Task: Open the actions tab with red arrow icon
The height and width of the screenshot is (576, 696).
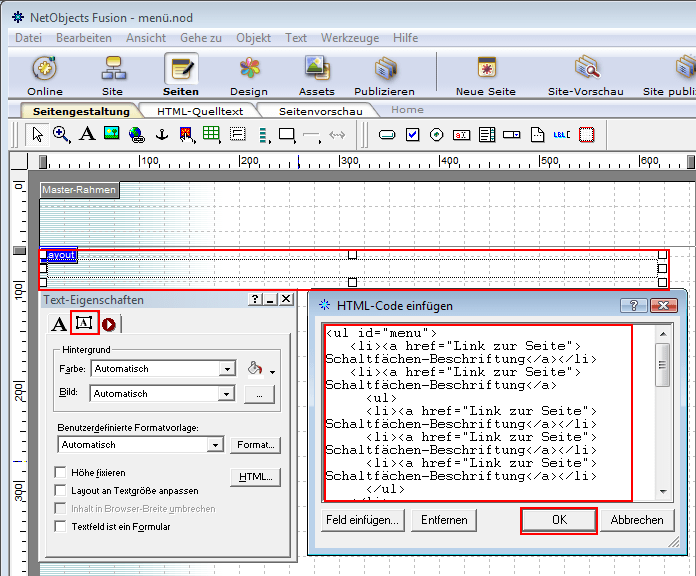Action: (108, 323)
